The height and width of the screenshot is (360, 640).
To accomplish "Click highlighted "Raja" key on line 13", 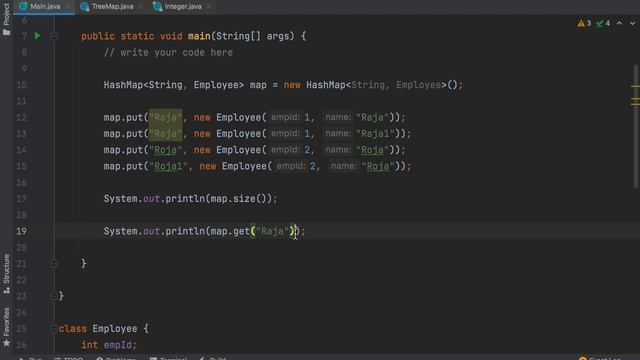I will (165, 134).
